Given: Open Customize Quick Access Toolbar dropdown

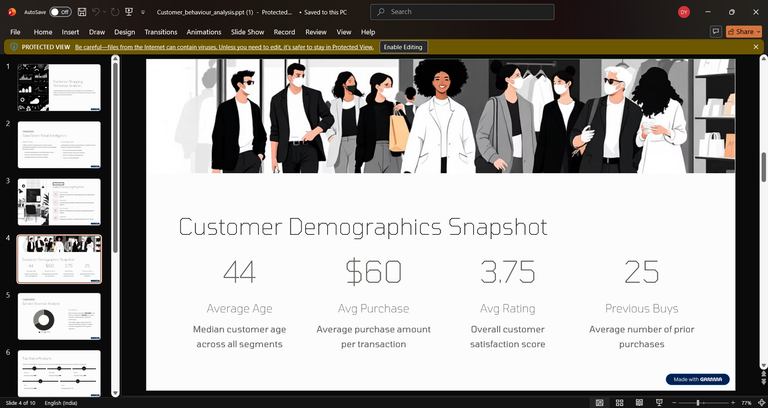Looking at the screenshot, I should 143,12.
